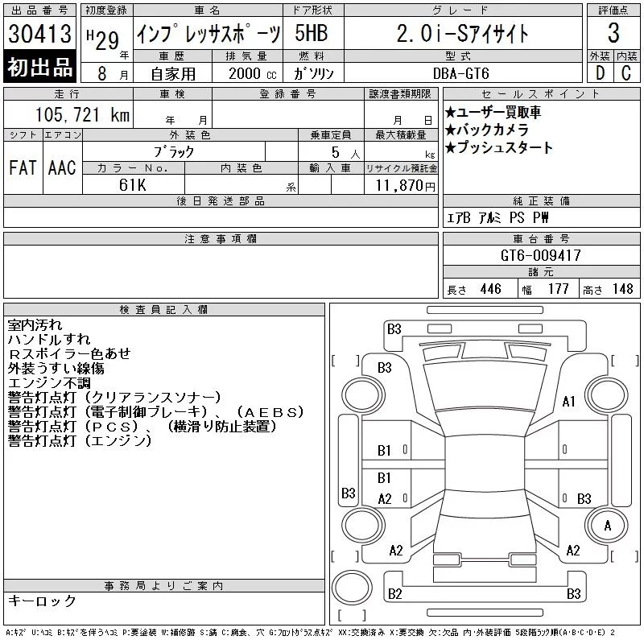Click the recycle deposit 11,870円
The image size is (644, 644).
point(405,186)
